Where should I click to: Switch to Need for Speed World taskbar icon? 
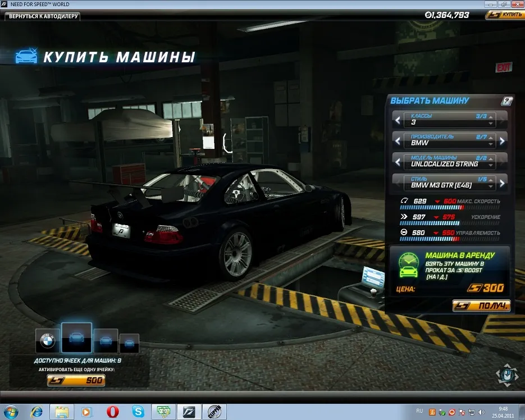point(189,412)
